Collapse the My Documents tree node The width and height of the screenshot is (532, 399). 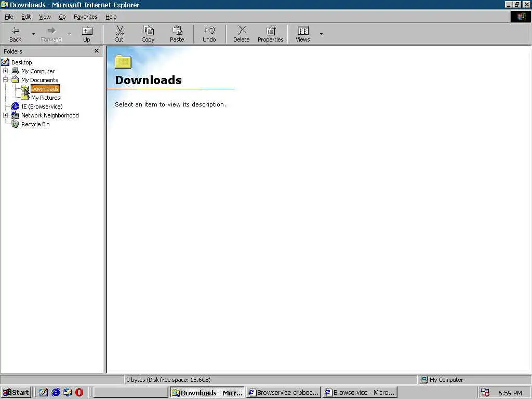coord(5,79)
